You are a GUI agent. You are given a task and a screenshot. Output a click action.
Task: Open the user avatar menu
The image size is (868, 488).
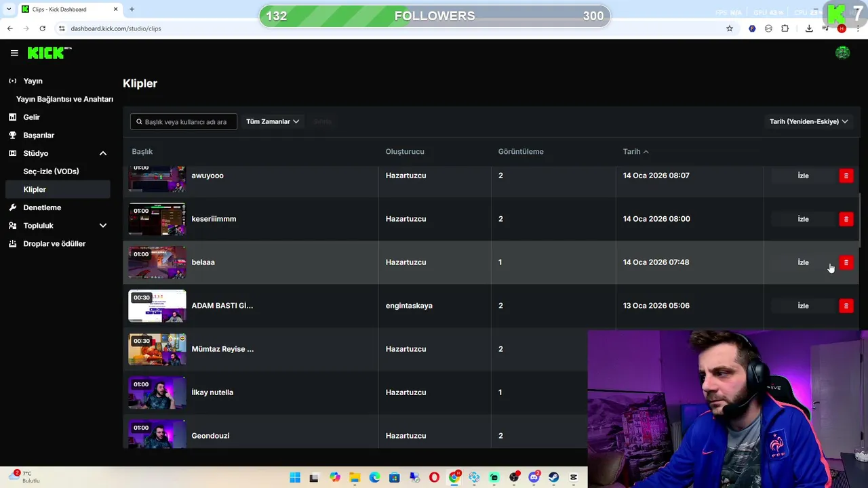click(x=842, y=53)
